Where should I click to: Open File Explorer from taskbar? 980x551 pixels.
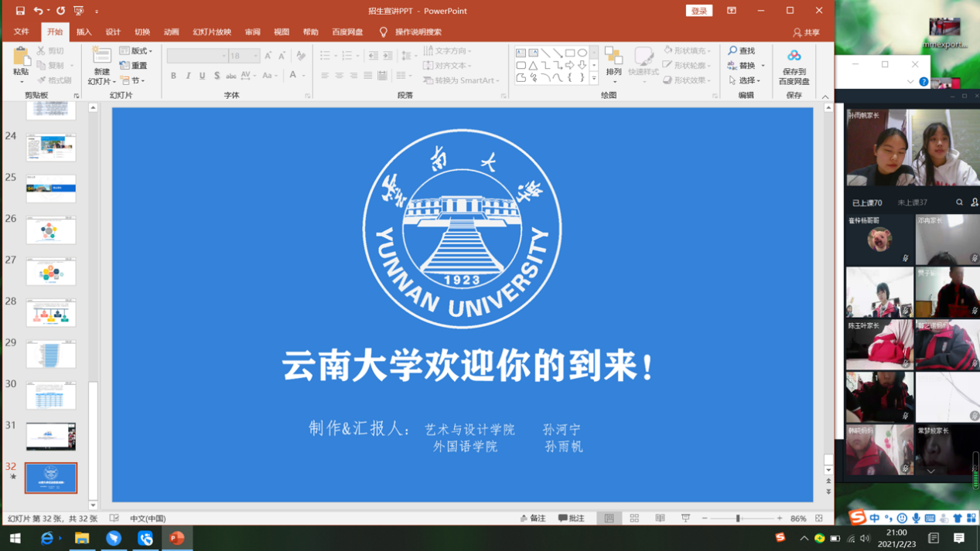81,538
